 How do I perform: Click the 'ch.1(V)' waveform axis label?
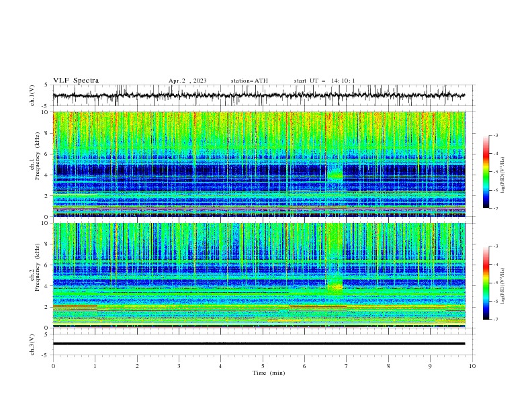[32, 95]
